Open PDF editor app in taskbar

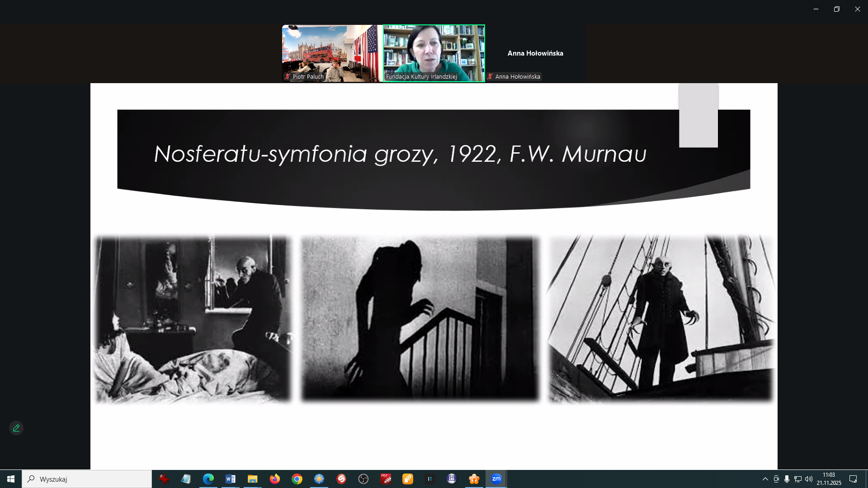tap(386, 479)
